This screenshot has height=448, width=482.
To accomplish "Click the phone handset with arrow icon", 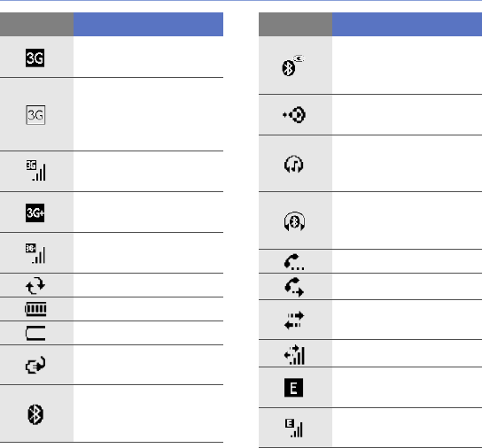I will tap(294, 287).
